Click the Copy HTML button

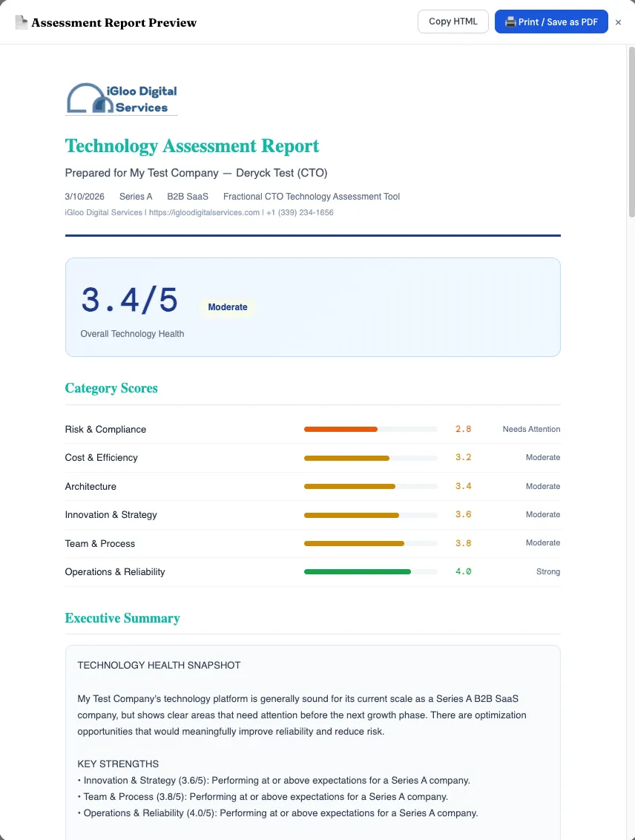(453, 22)
